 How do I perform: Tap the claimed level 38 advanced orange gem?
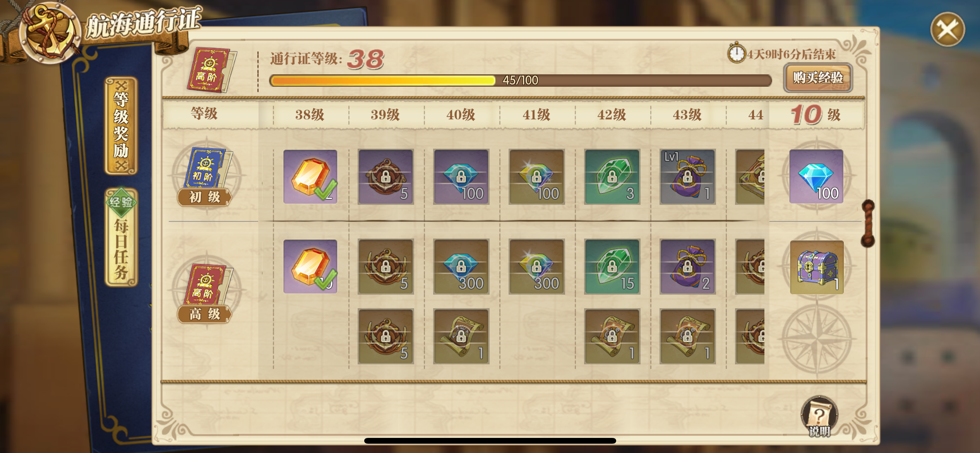point(310,266)
